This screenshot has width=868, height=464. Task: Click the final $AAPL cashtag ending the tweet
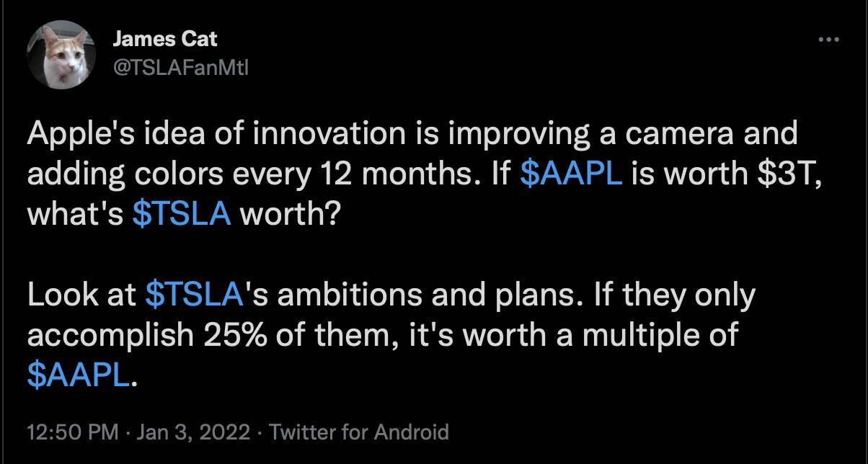pos(79,375)
